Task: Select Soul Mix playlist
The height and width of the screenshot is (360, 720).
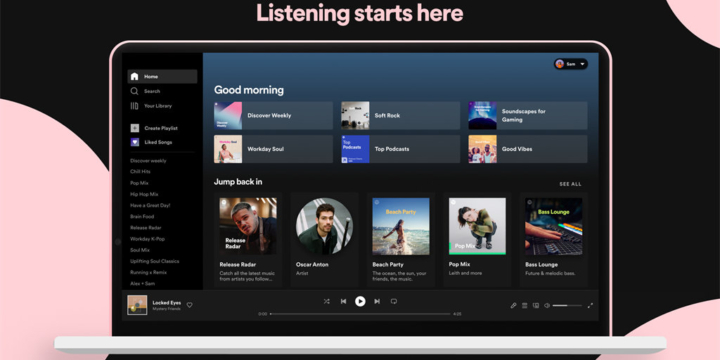Action: 140,250
